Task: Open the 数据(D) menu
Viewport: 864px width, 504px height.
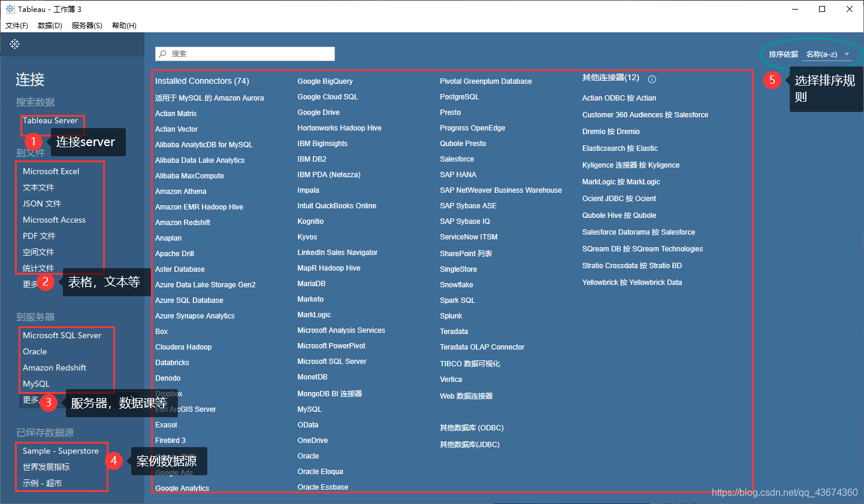Action: pyautogui.click(x=50, y=26)
